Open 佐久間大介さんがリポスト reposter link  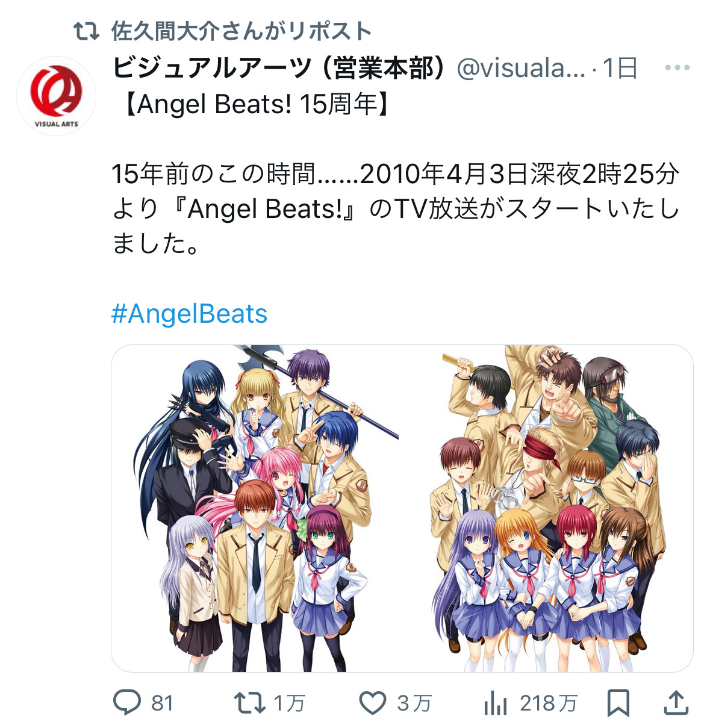point(241,31)
